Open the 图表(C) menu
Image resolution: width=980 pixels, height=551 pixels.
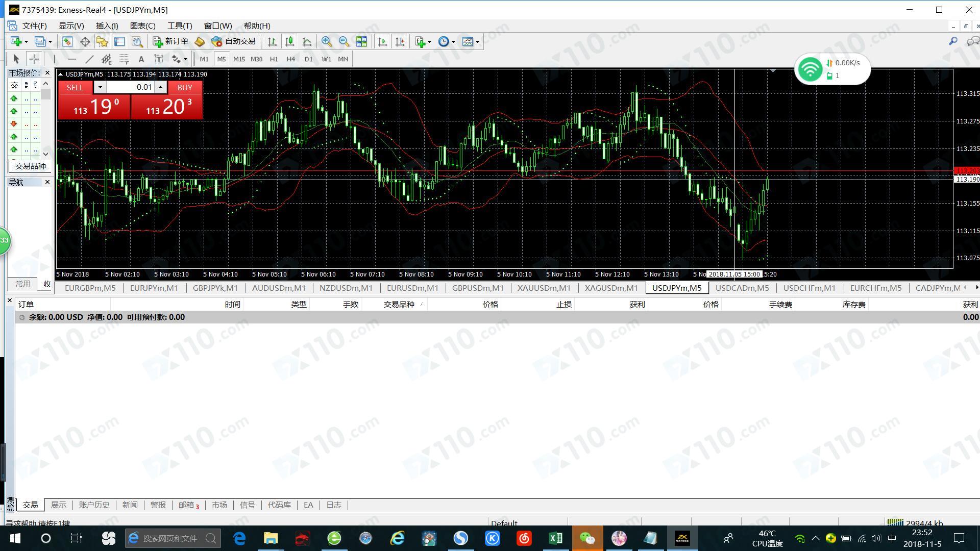(x=142, y=26)
